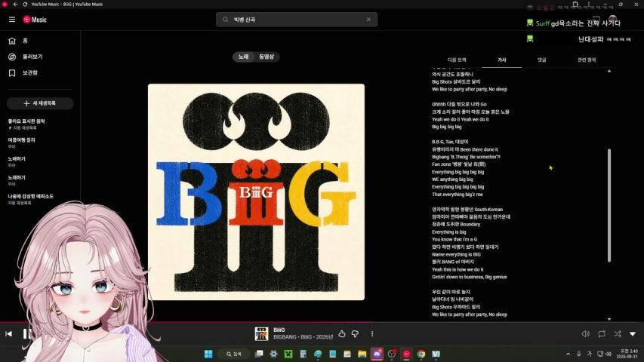
Task: Click lyric line 'Big big big big'
Action: coord(446,127)
